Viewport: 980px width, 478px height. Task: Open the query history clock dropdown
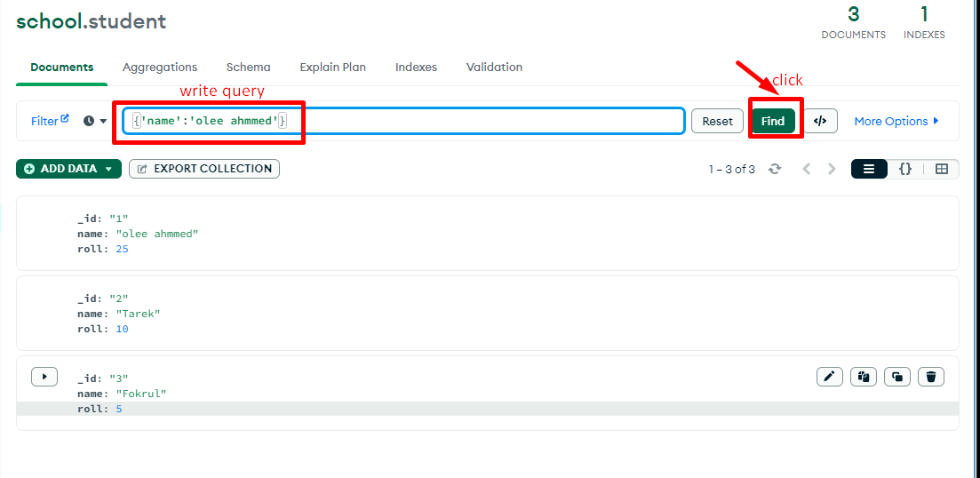[x=94, y=121]
